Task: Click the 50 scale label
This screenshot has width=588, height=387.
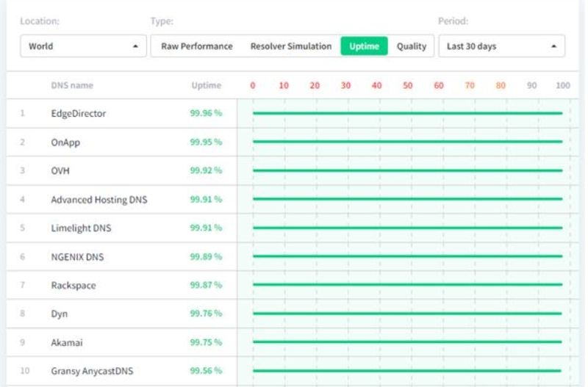Action: (x=408, y=85)
